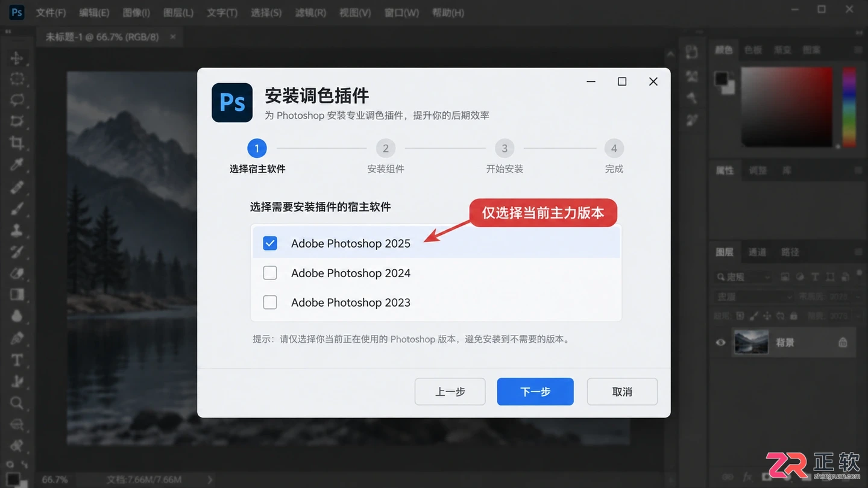The image size is (868, 488).
Task: Click the foreground color swatch in Color panel
Action: pyautogui.click(x=721, y=78)
